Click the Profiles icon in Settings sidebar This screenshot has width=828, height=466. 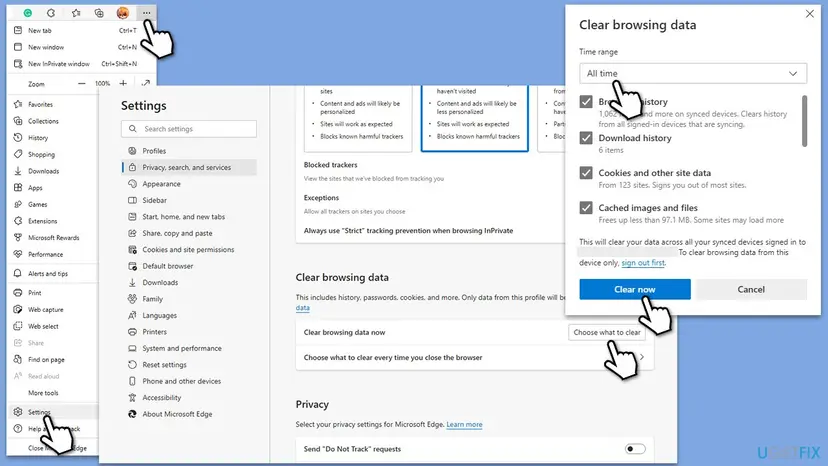(x=132, y=151)
